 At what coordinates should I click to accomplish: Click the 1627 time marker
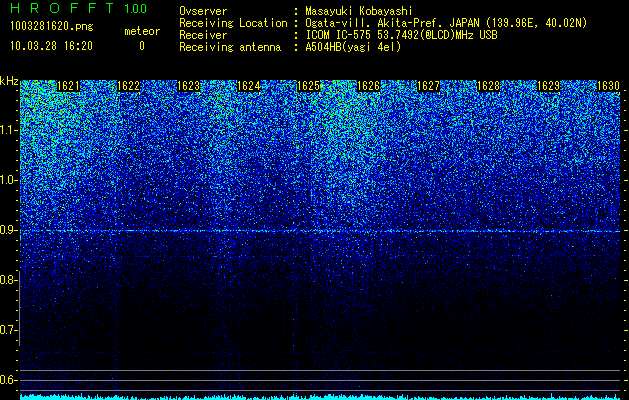pyautogui.click(x=428, y=86)
